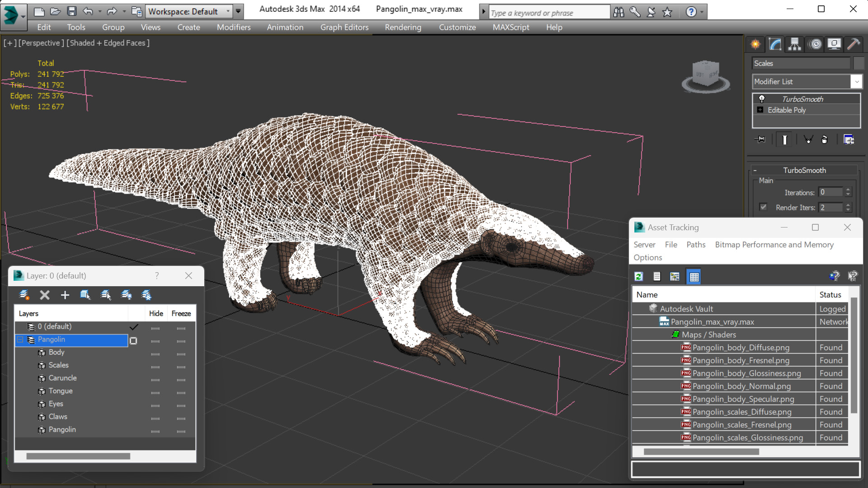Click the Layer dialog horizontal scrollbar
Viewport: 868px width, 488px height.
78,456
